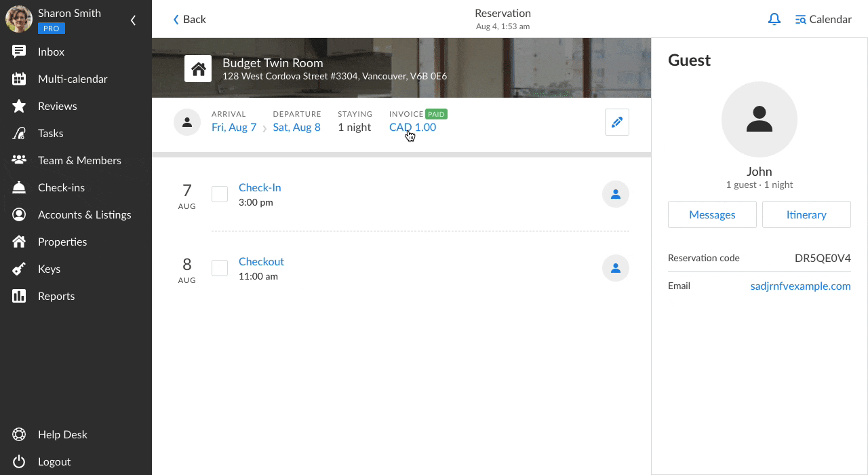Open notifications bell icon
Viewport: 868px width, 475px height.
point(774,19)
